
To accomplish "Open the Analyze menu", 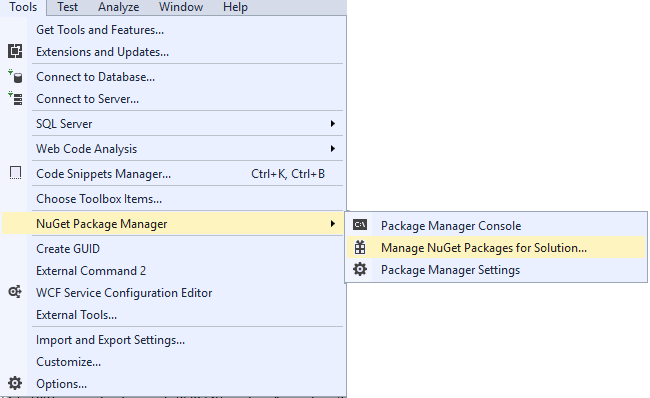I will pos(119,7).
